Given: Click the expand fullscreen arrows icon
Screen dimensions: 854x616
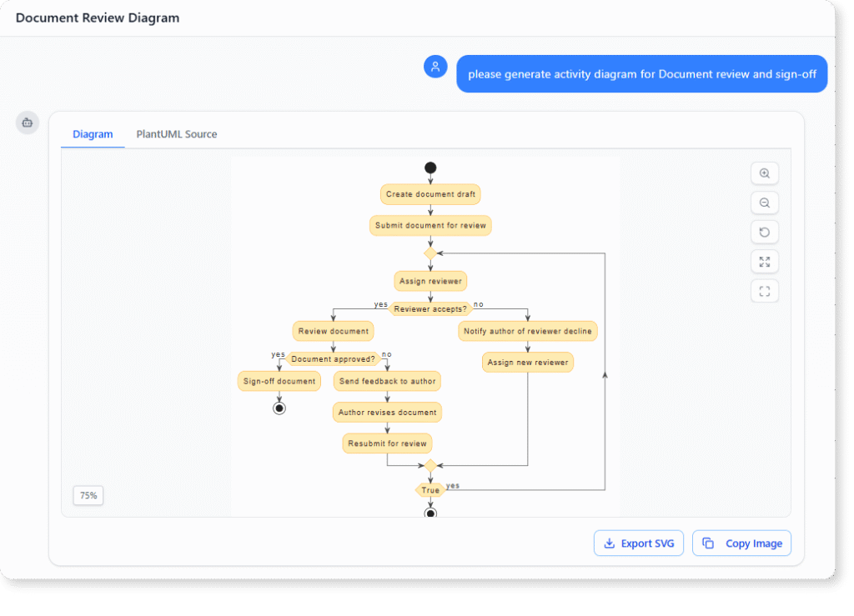Looking at the screenshot, I should tap(765, 261).
